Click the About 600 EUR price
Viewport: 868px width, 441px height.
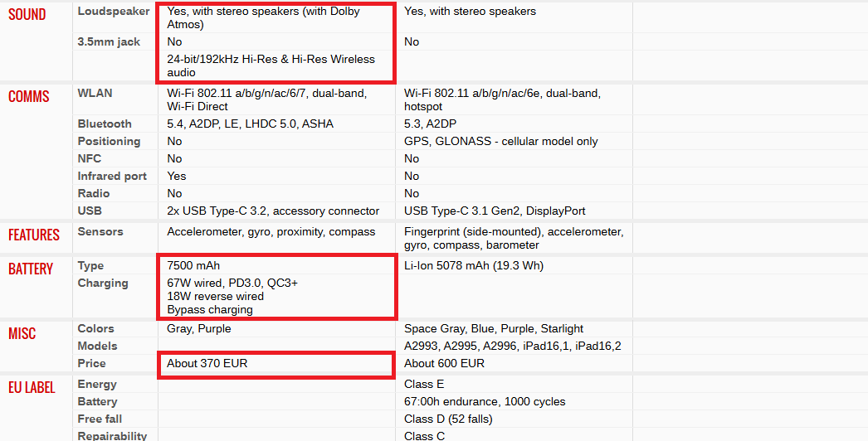point(444,364)
